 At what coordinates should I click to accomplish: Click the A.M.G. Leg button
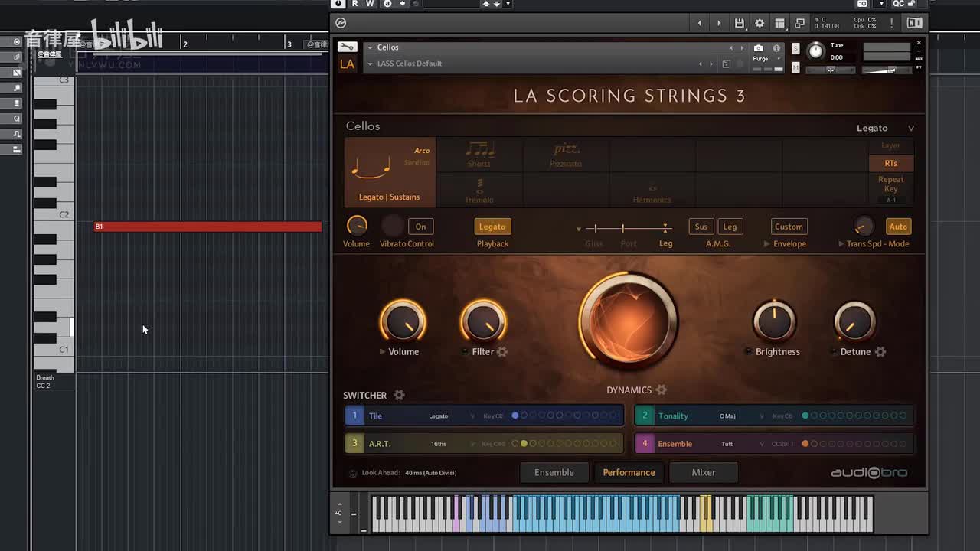[x=730, y=227]
